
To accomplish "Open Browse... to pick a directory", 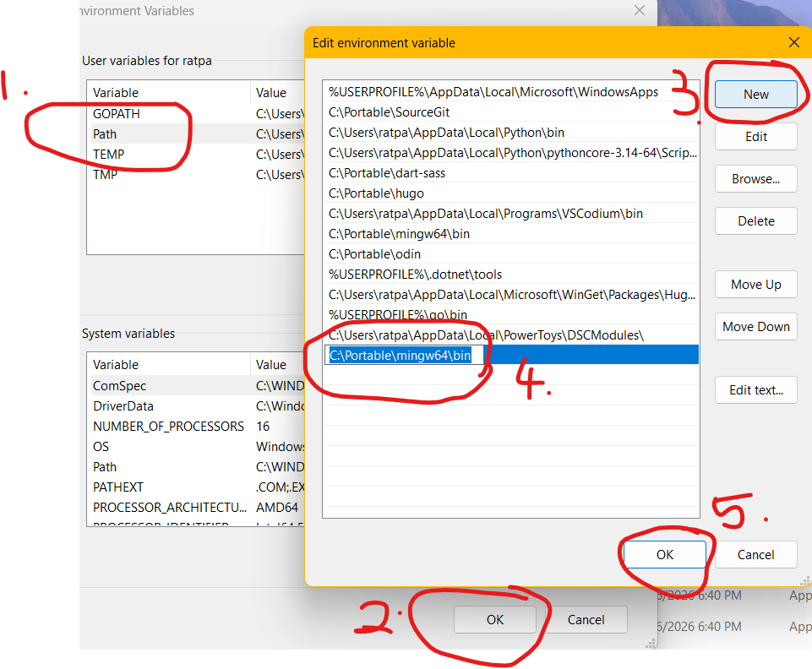I will coord(755,179).
